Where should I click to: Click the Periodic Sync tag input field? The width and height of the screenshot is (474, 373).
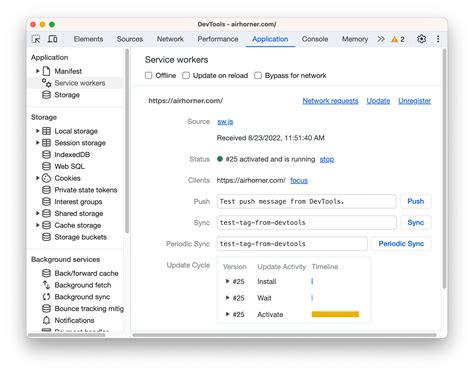[x=292, y=244]
